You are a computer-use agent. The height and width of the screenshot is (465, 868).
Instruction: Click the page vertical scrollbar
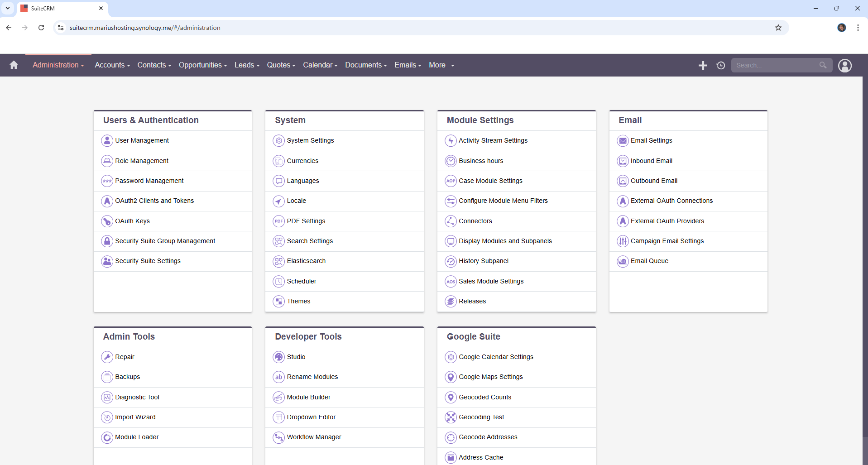click(865, 259)
